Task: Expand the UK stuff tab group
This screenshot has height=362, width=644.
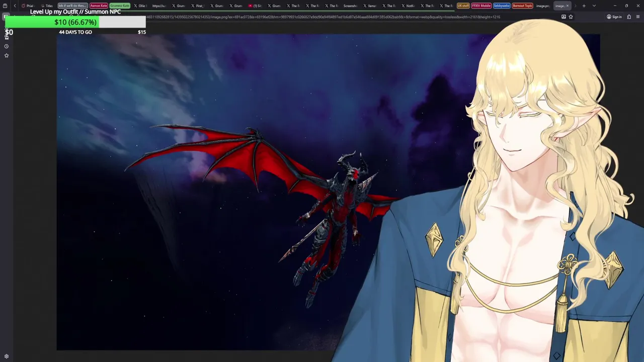Action: [463, 6]
